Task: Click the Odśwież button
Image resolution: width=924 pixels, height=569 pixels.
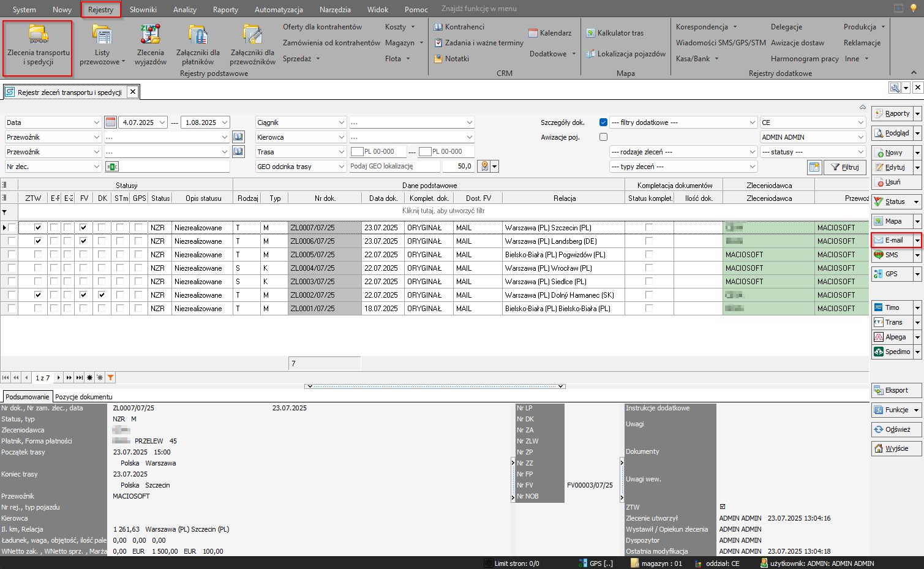Action: point(896,429)
